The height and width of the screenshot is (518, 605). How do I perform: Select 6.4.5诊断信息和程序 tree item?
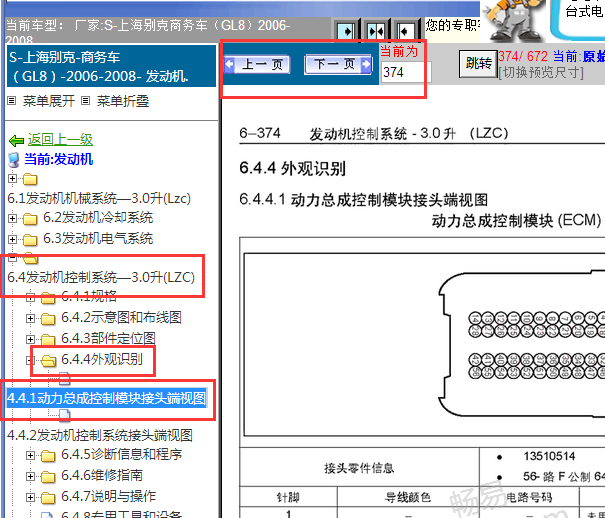tap(122, 454)
